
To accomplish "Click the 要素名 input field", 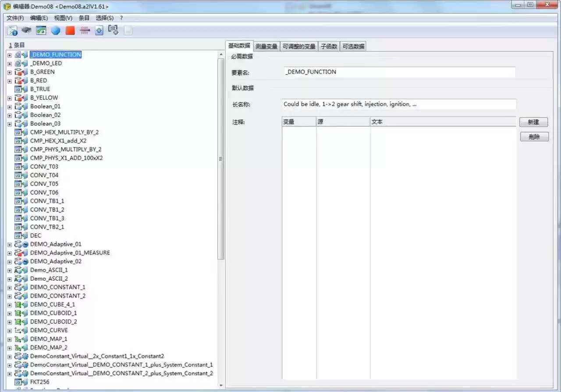I will click(x=399, y=72).
